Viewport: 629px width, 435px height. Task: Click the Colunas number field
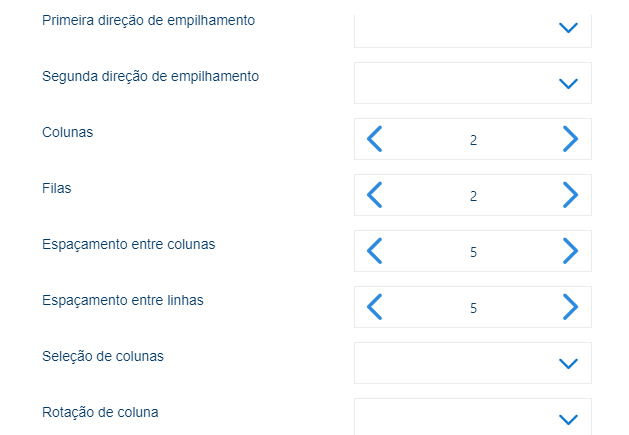(473, 140)
